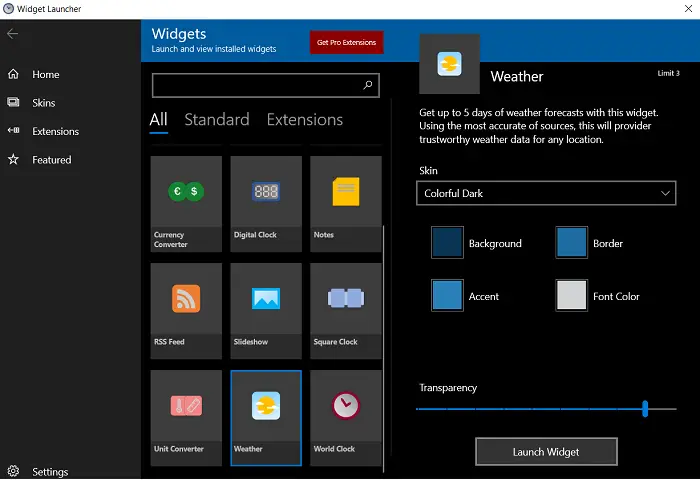Open Featured label in sidebar

[x=52, y=160]
